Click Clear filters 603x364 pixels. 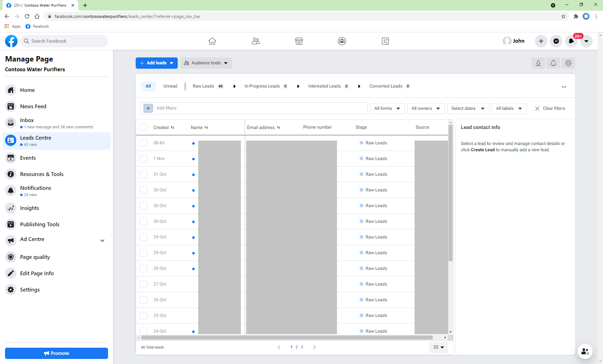pyautogui.click(x=550, y=108)
